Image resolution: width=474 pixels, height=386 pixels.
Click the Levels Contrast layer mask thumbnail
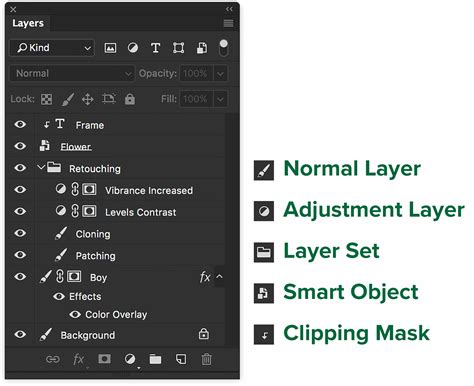[89, 211]
